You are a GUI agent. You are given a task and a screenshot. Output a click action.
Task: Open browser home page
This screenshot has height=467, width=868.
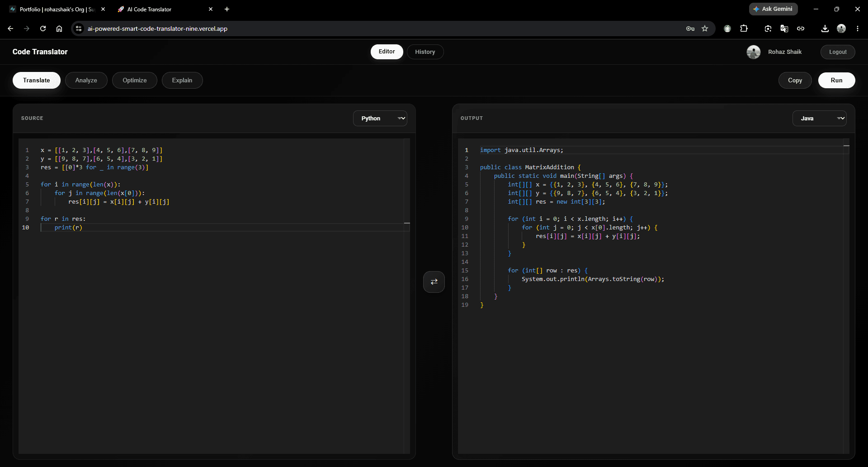59,29
